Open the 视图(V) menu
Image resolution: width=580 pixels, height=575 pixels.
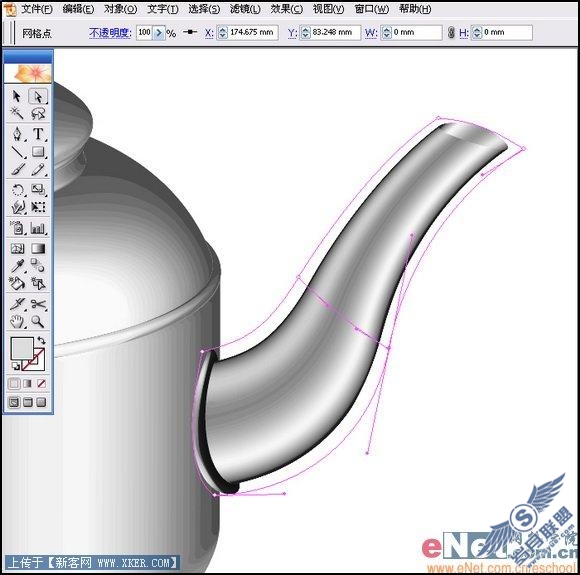(x=328, y=9)
